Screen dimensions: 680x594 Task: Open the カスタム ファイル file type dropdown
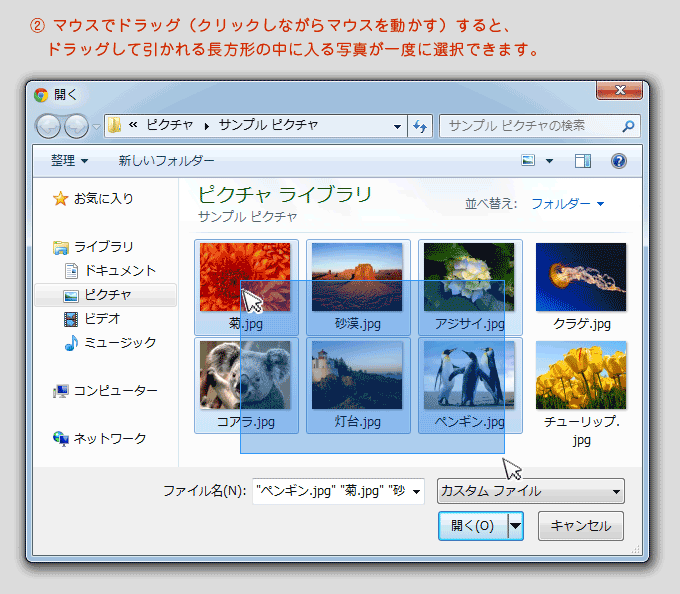coord(531,491)
